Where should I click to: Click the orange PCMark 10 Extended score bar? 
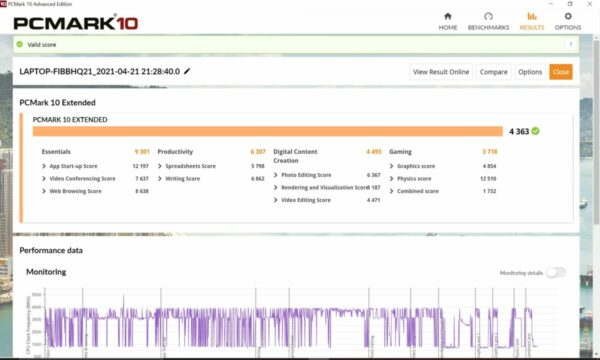coord(267,131)
